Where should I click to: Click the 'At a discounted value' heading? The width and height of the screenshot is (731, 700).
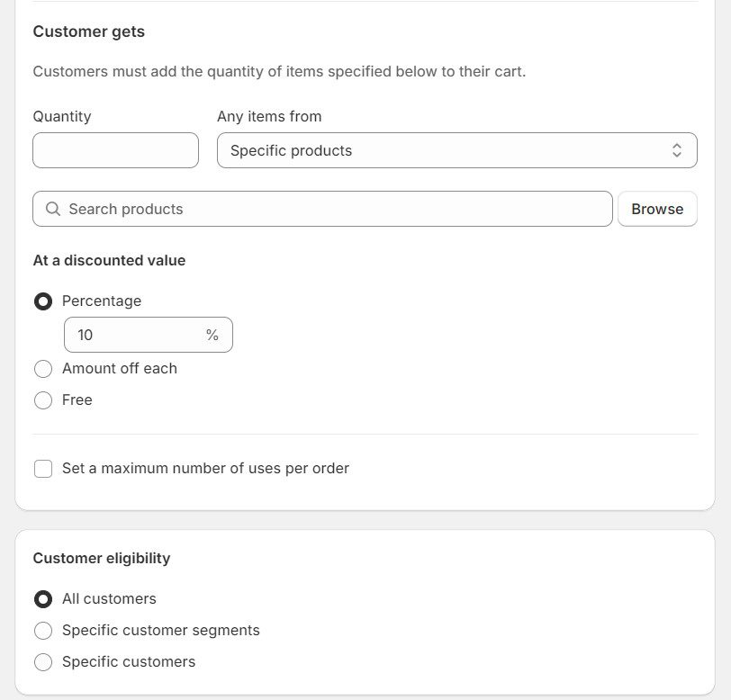click(x=109, y=260)
